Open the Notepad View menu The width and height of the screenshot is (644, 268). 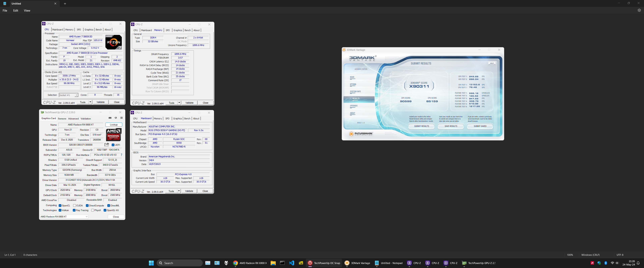(27, 11)
